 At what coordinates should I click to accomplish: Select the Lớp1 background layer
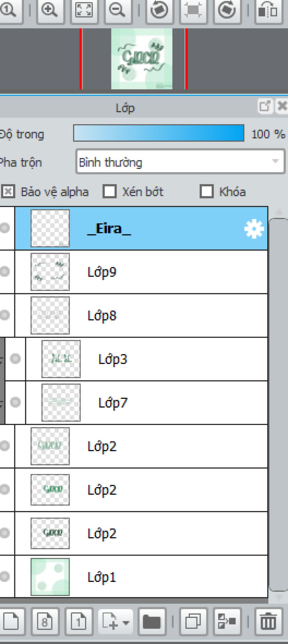pyautogui.click(x=141, y=577)
